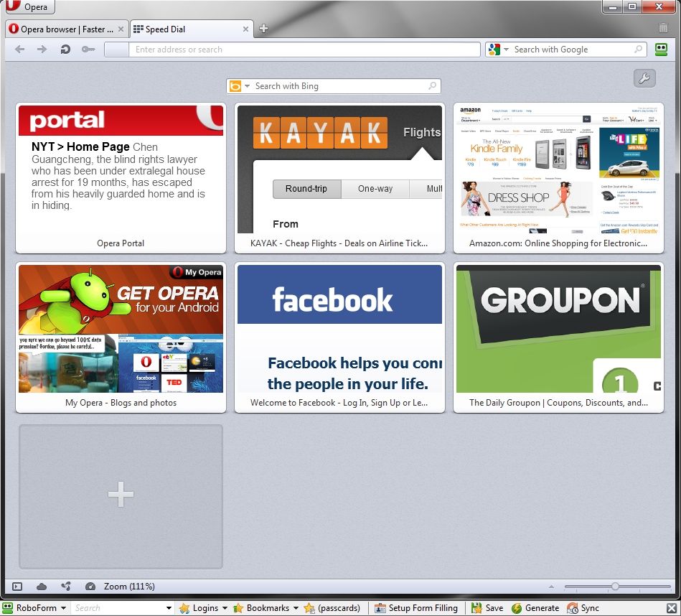Expand the RoboForm search box dropdown arrow
Viewport: 681px width, 616px height.
click(x=169, y=608)
